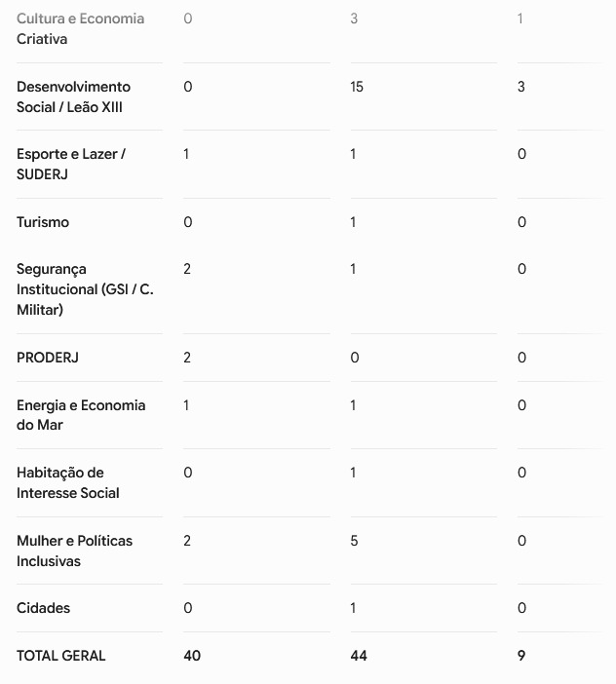Click the Esporte e Lazer / SUDERJ label
Viewport: 616px width, 684px height.
pyautogui.click(x=71, y=164)
